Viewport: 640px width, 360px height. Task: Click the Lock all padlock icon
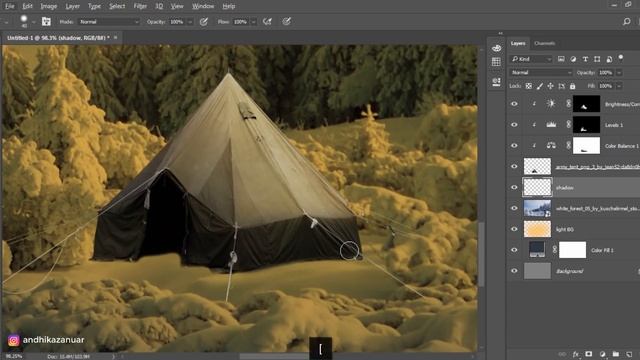[x=573, y=86]
